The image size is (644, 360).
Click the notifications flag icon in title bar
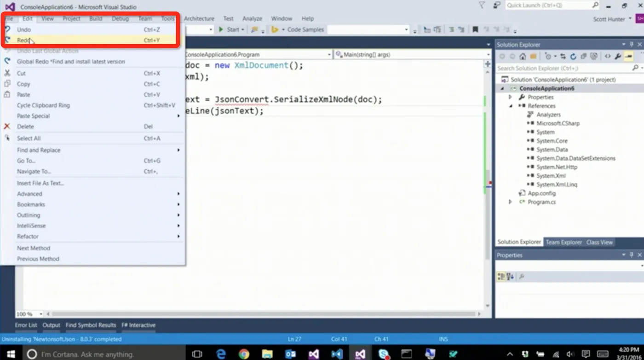pyautogui.click(x=482, y=5)
